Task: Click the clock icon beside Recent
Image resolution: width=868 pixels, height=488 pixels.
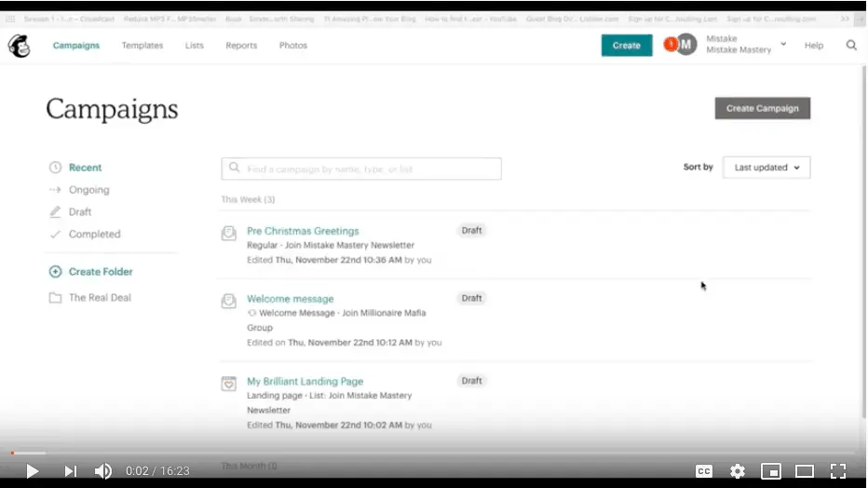Action: pyautogui.click(x=55, y=168)
